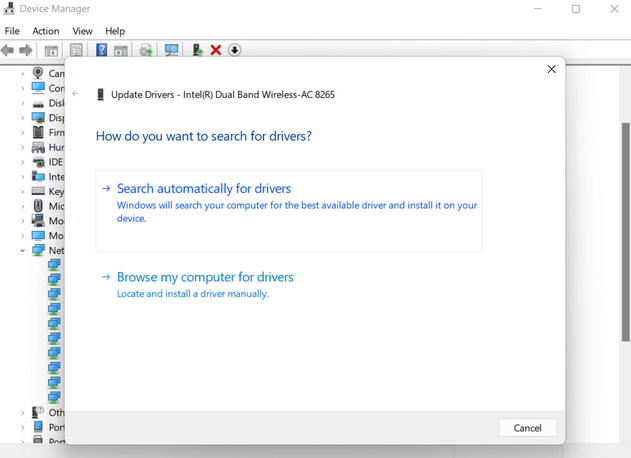Select the folder icon beside 'Inte'
The image size is (631, 458).
coord(38,176)
